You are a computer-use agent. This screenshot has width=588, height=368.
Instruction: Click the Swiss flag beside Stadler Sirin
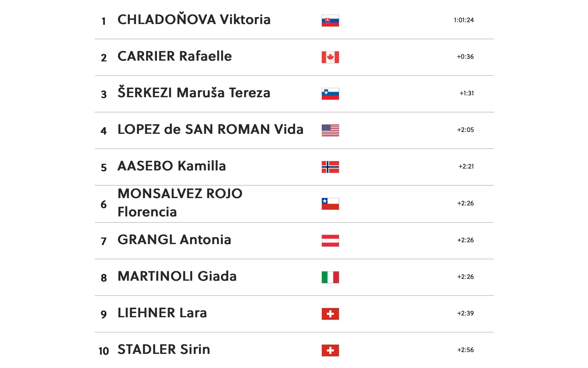click(330, 350)
